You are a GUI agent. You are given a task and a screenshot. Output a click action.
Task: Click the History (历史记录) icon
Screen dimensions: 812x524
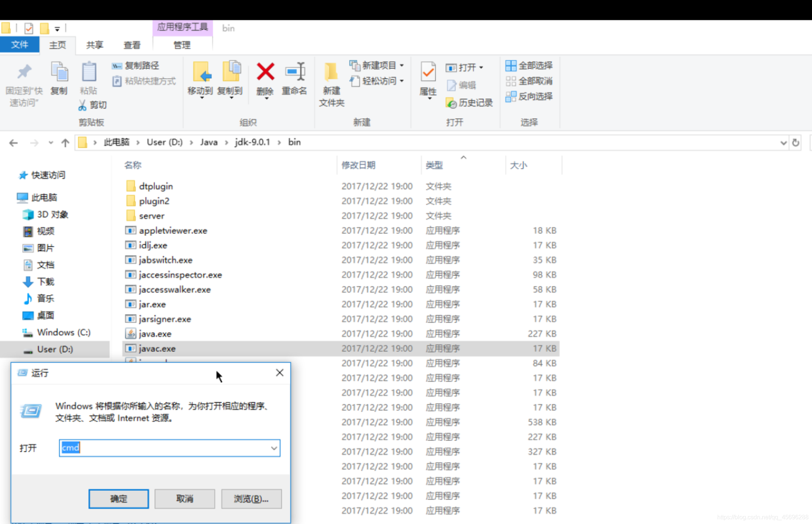[x=451, y=103]
